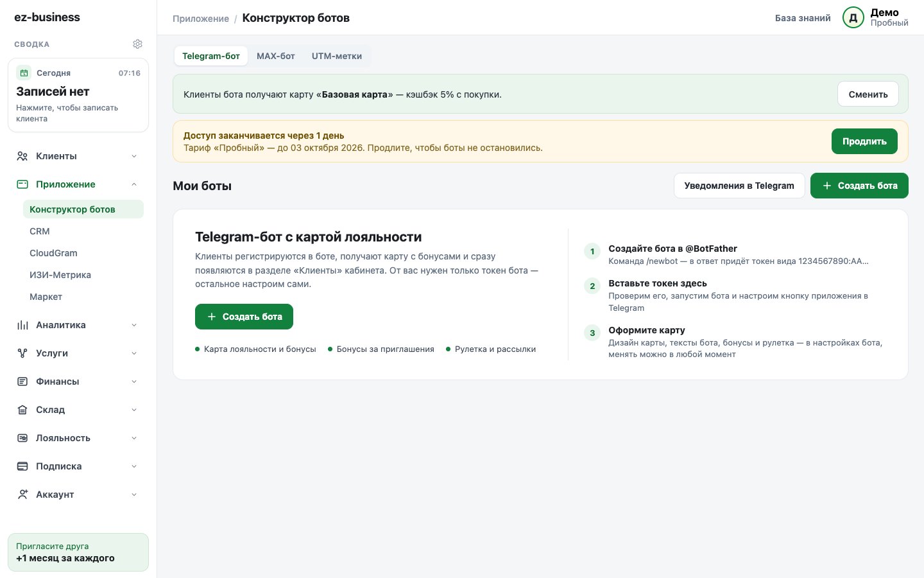Open Маркет in the sidebar
924x578 pixels.
83,297
